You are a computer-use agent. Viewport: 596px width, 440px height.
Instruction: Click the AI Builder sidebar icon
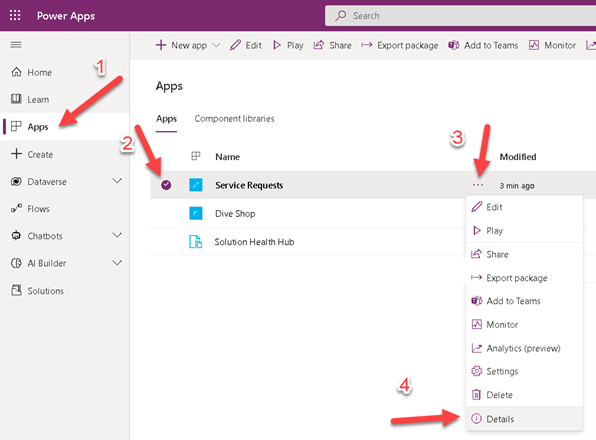[x=16, y=263]
